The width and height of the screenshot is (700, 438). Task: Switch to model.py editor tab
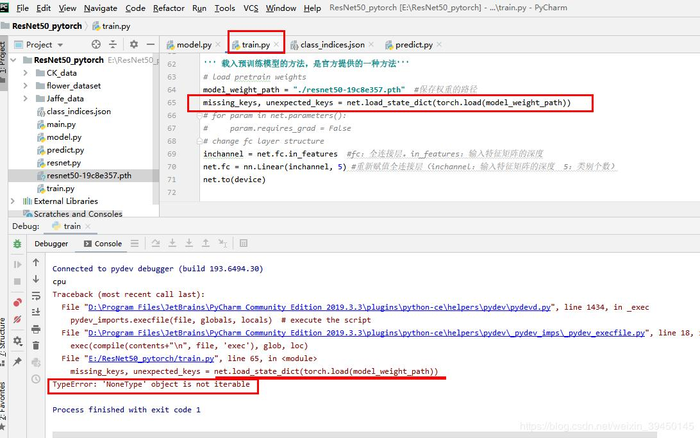(x=193, y=45)
